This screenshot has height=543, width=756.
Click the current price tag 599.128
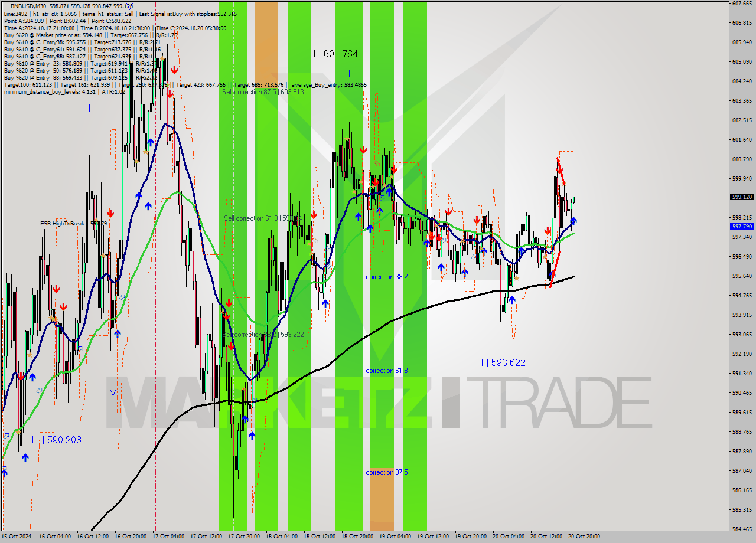point(742,197)
